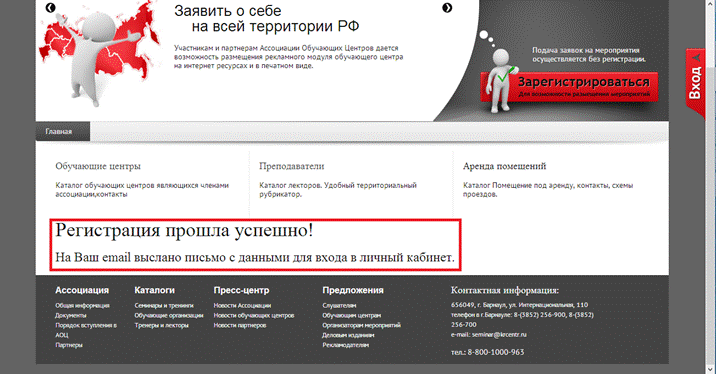Click the Russia map figure banner image

[100, 53]
